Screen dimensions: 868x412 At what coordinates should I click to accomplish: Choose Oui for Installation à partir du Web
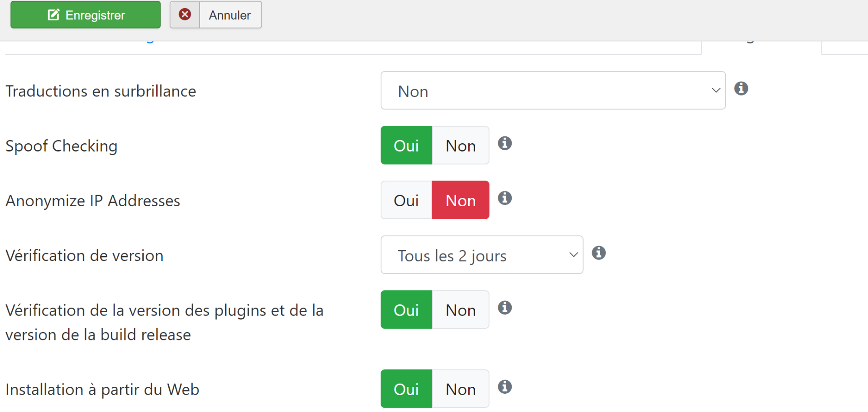406,389
